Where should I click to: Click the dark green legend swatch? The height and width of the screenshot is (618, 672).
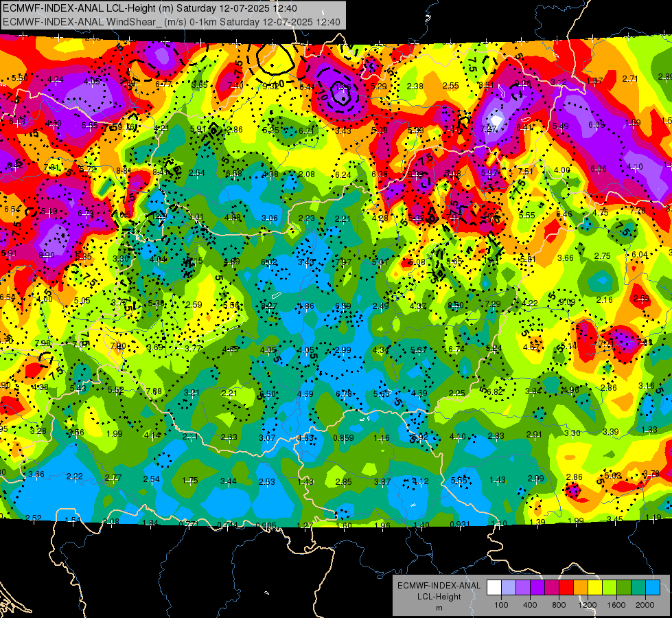[x=623, y=588]
